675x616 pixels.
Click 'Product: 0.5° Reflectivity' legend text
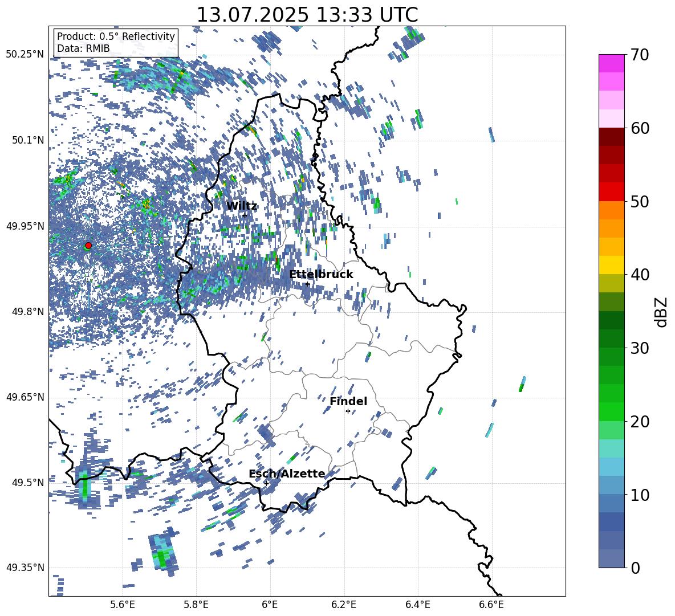(116, 36)
